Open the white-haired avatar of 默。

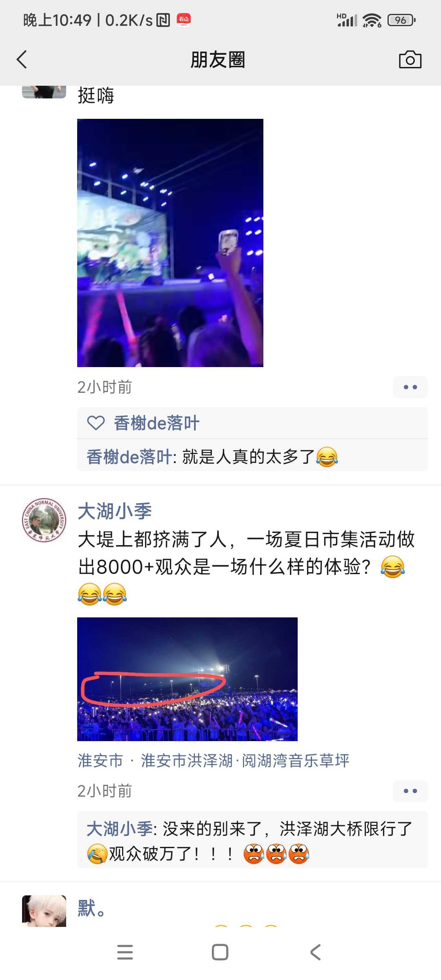pyautogui.click(x=44, y=911)
